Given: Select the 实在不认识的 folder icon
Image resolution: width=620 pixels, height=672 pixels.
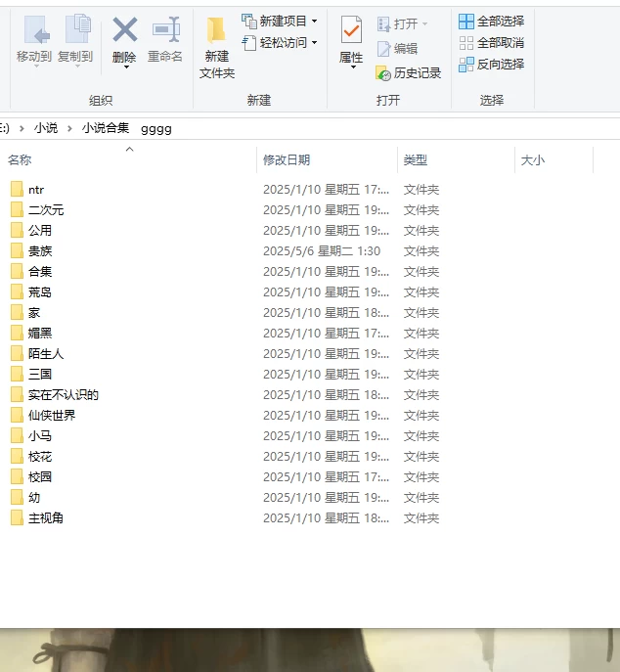Looking at the screenshot, I should 17,395.
